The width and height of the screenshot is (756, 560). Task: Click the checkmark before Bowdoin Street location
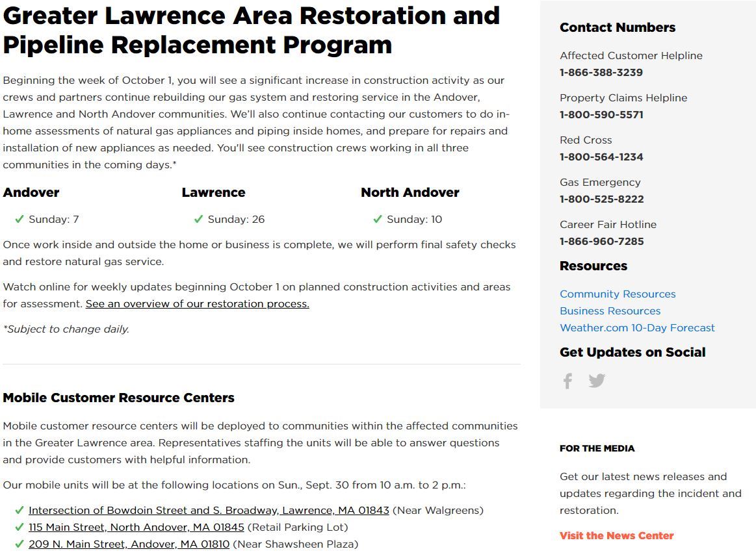(x=20, y=511)
